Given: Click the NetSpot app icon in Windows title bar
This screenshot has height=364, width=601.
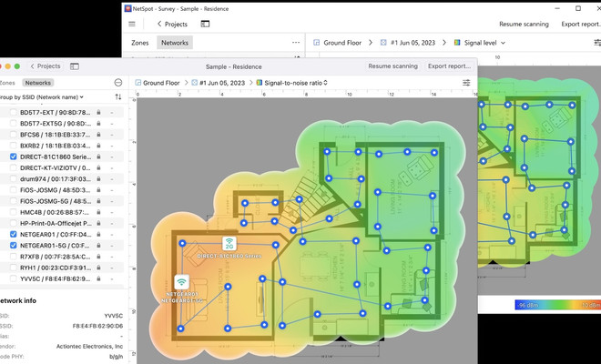Looking at the screenshot, I should coord(127,8).
